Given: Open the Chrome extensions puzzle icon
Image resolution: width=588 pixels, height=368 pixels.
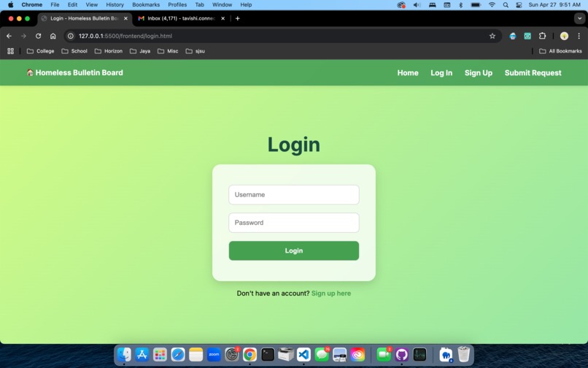Looking at the screenshot, I should [x=542, y=36].
